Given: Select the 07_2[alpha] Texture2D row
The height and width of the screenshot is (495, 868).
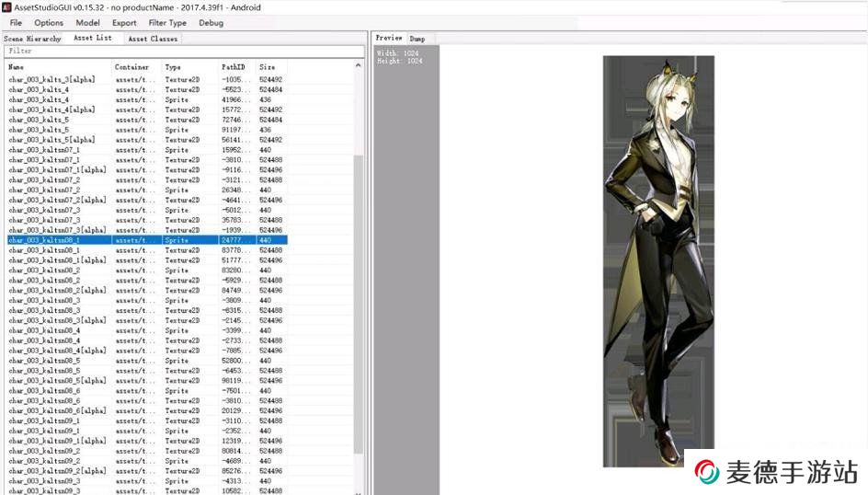Looking at the screenshot, I should coord(147,200).
